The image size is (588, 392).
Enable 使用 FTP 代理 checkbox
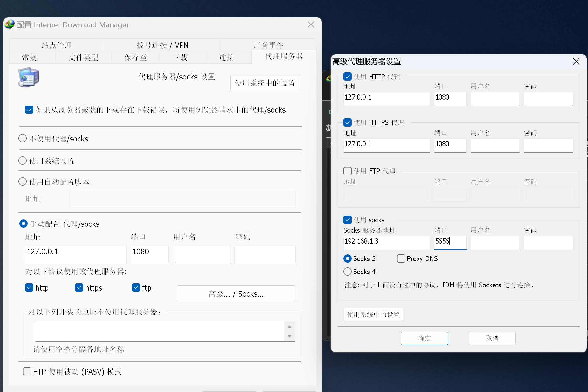pos(348,171)
